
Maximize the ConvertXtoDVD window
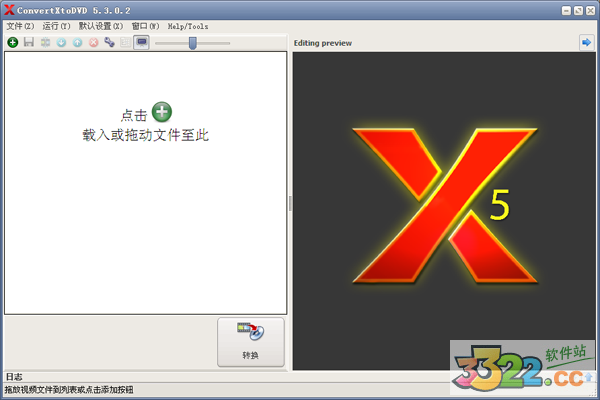click(x=578, y=11)
